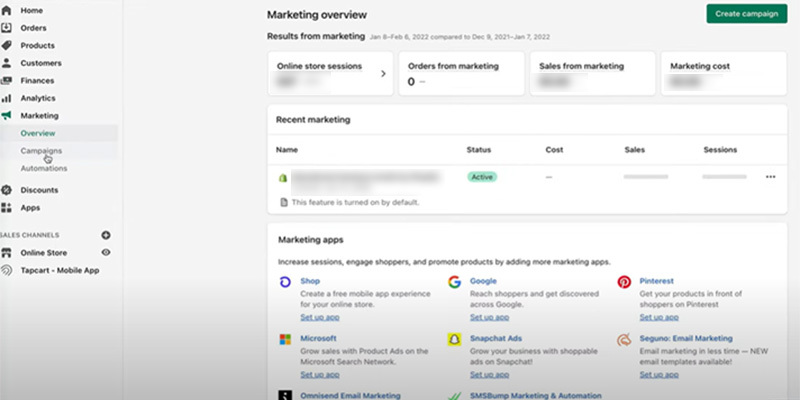Toggle the Online Store eye icon
The width and height of the screenshot is (800, 400).
(x=106, y=252)
